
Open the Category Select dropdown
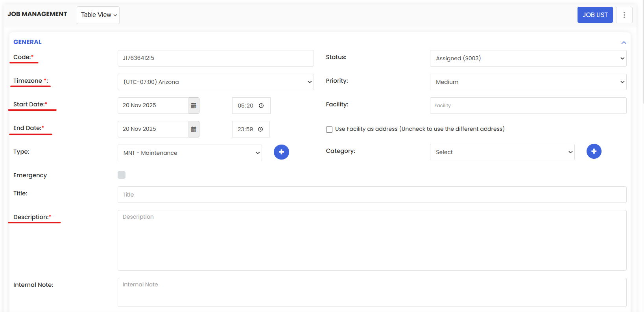[x=502, y=152]
